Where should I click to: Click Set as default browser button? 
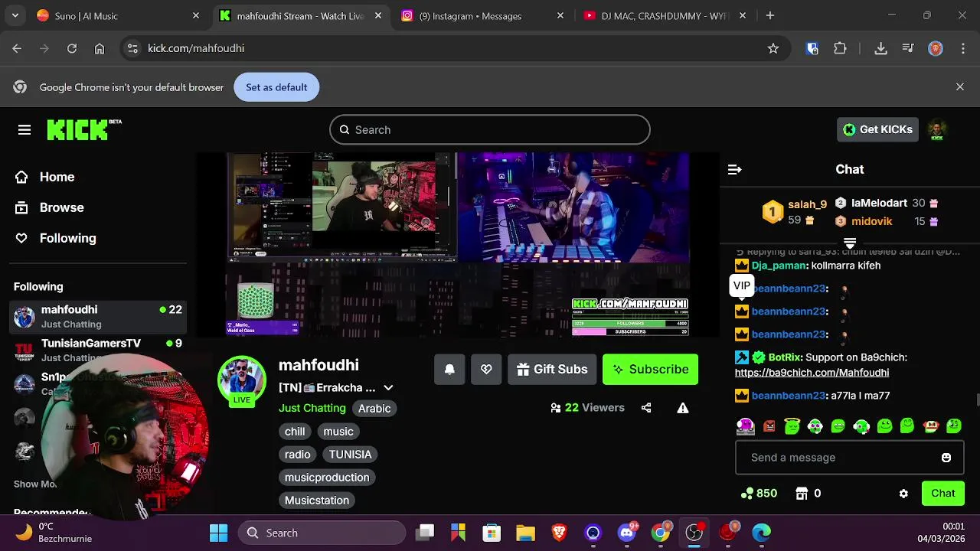(x=276, y=87)
